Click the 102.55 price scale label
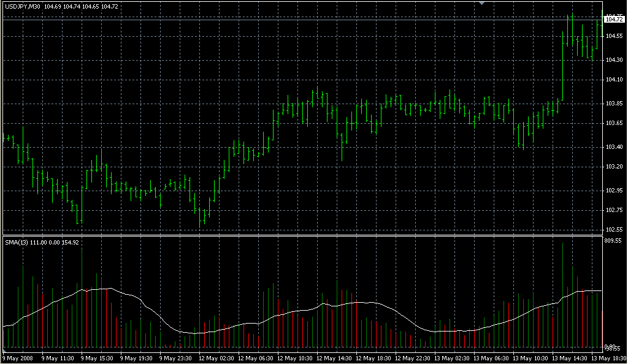This screenshot has height=364, width=628. 614,230
